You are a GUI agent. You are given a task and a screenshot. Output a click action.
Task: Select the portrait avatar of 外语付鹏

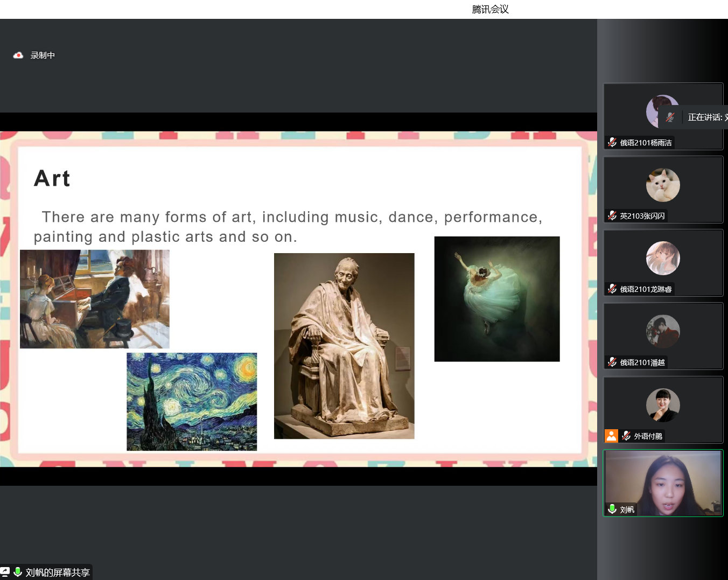(x=663, y=405)
